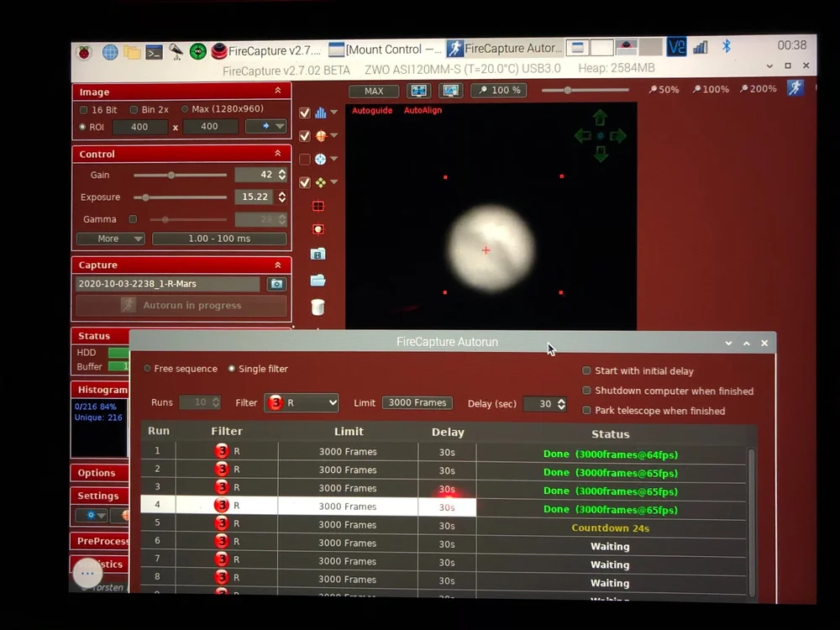Click the Gain value stepper arrows
The height and width of the screenshot is (630, 840).
click(x=281, y=175)
